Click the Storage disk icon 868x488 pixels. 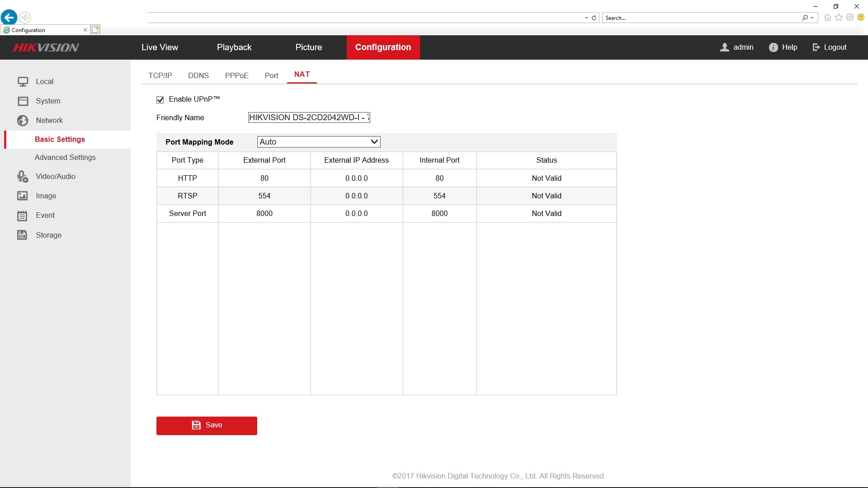click(x=23, y=235)
